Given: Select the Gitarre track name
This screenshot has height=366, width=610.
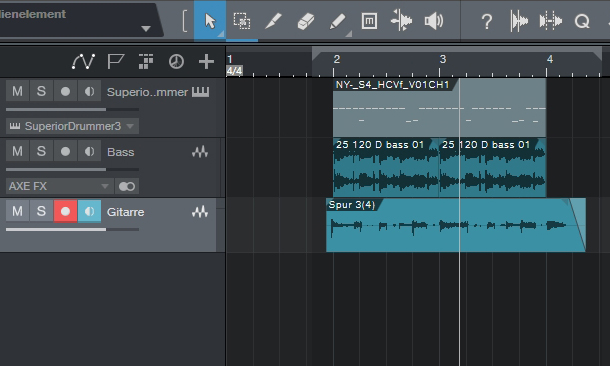Looking at the screenshot, I should coord(125,212).
